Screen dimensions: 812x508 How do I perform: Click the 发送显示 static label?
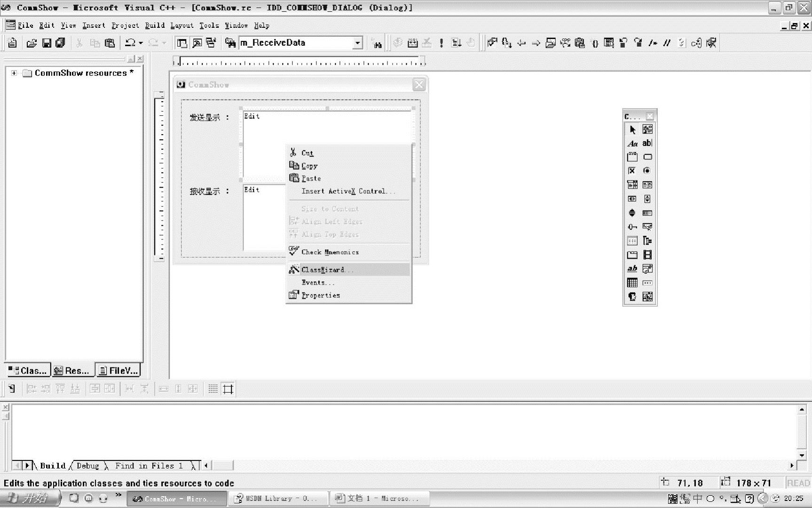pyautogui.click(x=209, y=117)
